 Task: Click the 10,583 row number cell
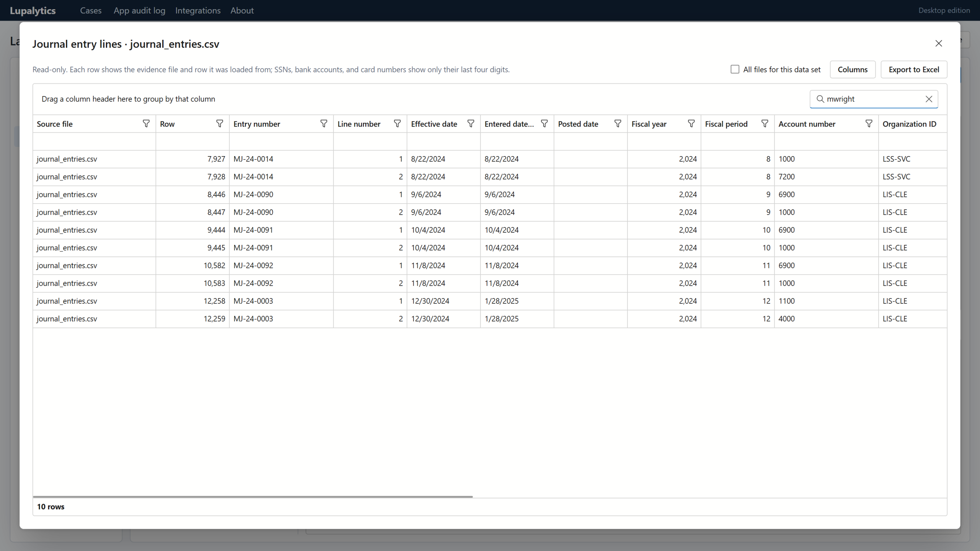click(193, 284)
